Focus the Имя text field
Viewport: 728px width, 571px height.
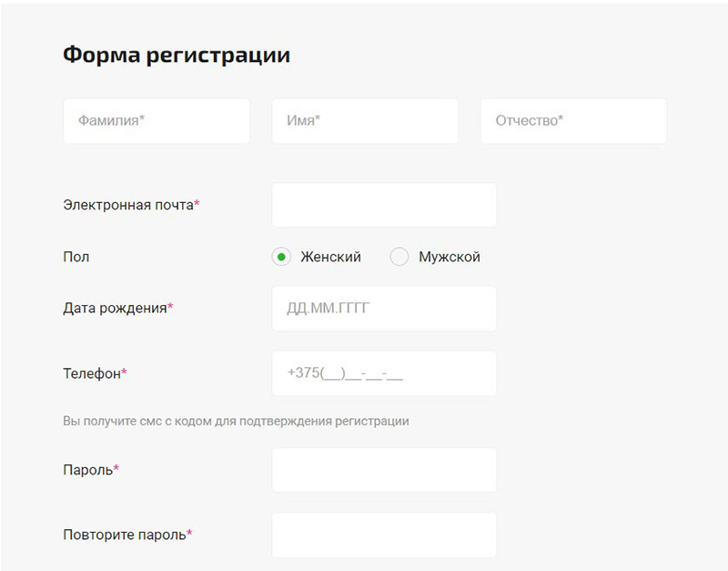pyautogui.click(x=365, y=121)
